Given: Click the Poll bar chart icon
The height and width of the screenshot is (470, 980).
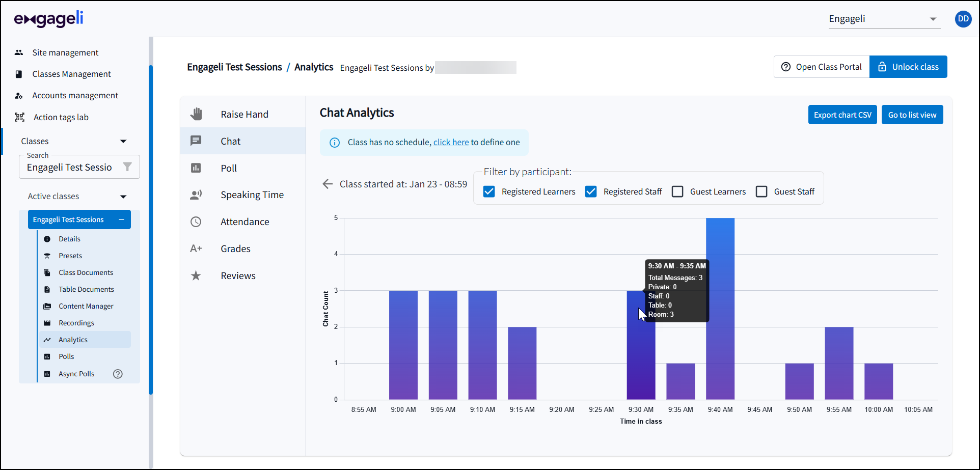Looking at the screenshot, I should tap(196, 168).
